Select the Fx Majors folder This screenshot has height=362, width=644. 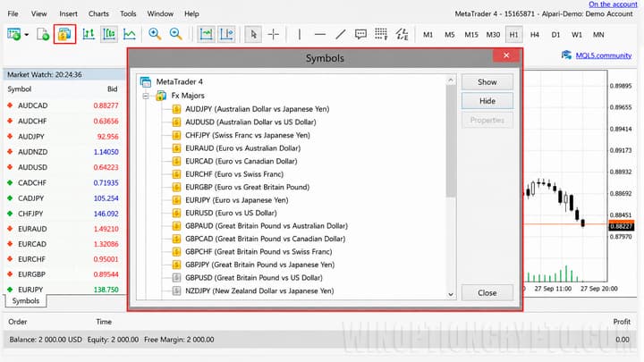[x=188, y=96]
